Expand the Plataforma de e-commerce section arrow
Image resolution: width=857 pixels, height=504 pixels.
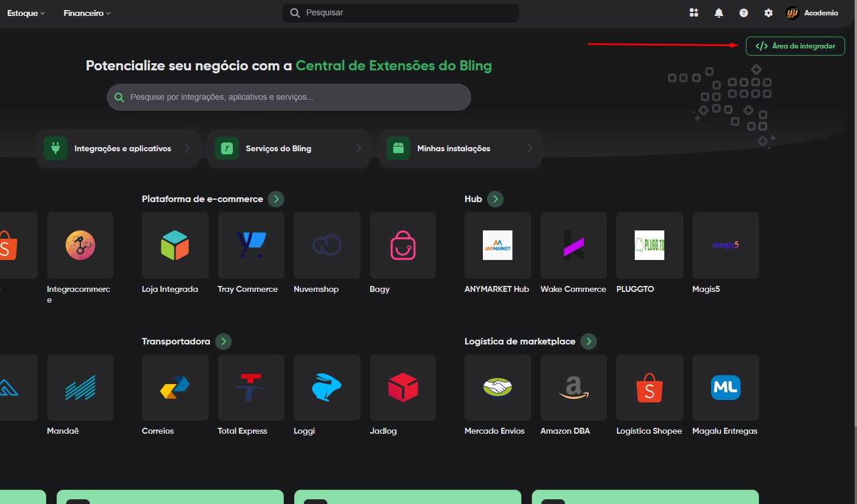click(276, 199)
